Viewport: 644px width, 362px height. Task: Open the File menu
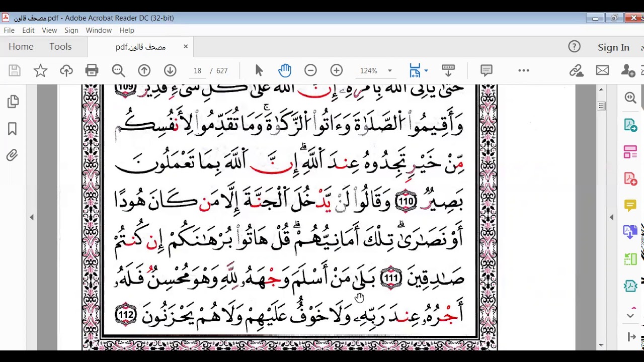(9, 30)
